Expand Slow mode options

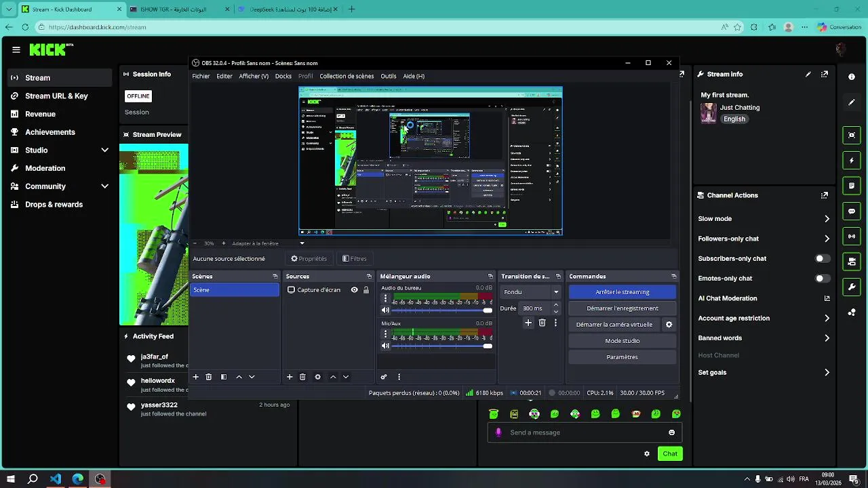(827, 219)
